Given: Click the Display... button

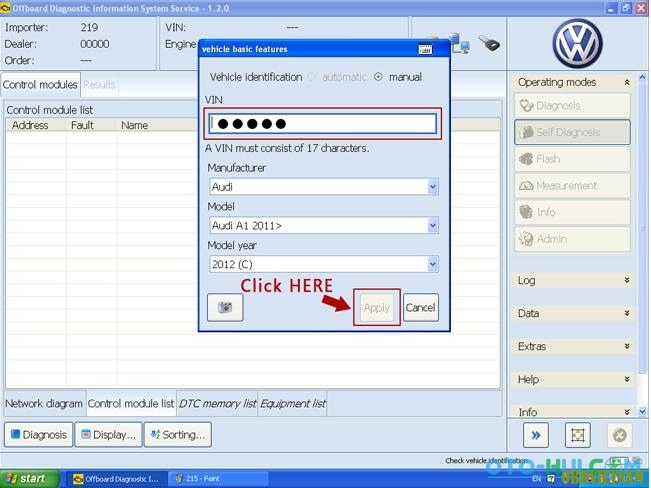Looking at the screenshot, I should pyautogui.click(x=108, y=435).
